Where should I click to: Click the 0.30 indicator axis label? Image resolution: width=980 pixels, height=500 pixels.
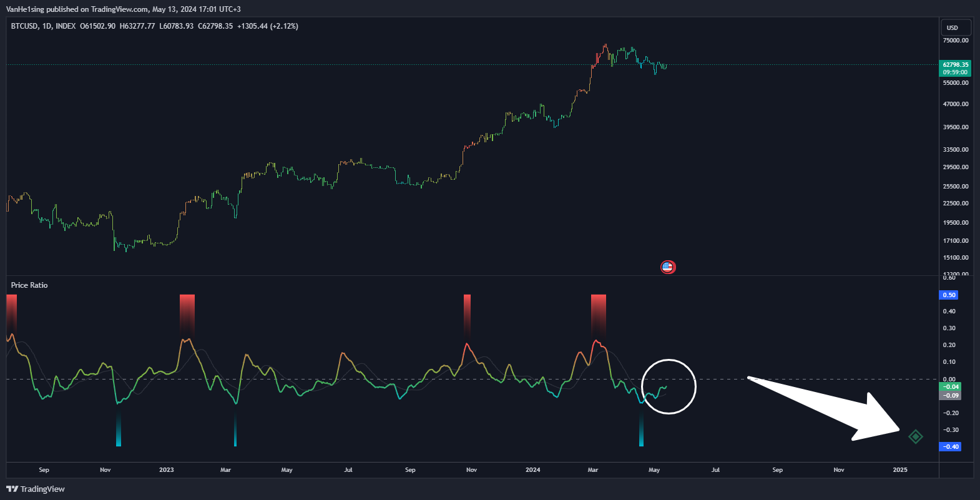coord(949,328)
